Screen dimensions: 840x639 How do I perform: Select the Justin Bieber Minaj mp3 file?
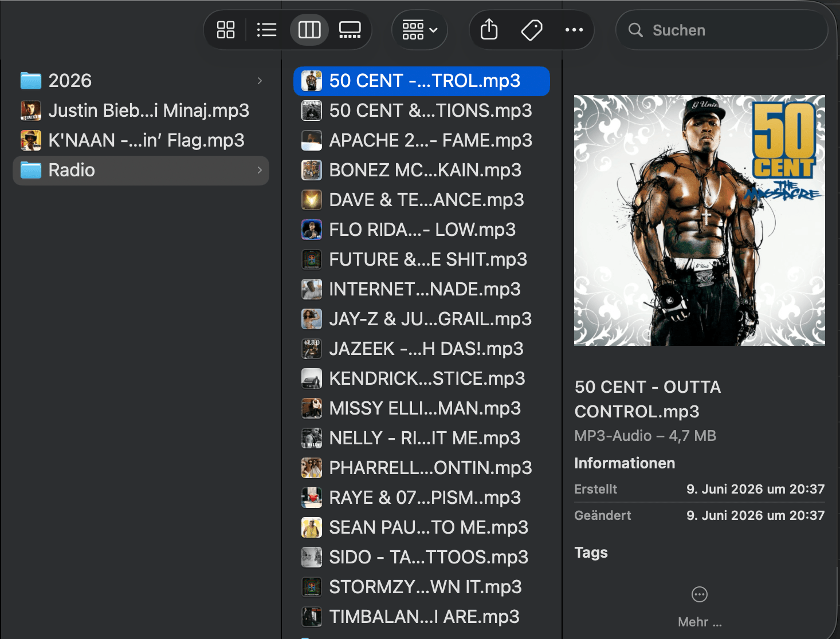(x=141, y=111)
